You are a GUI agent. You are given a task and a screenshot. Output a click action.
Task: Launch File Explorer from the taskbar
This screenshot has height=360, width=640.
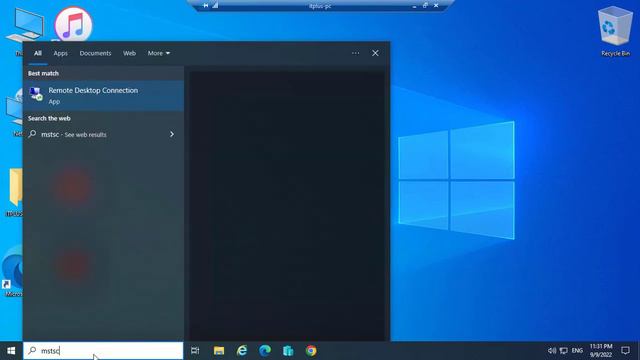coord(219,351)
